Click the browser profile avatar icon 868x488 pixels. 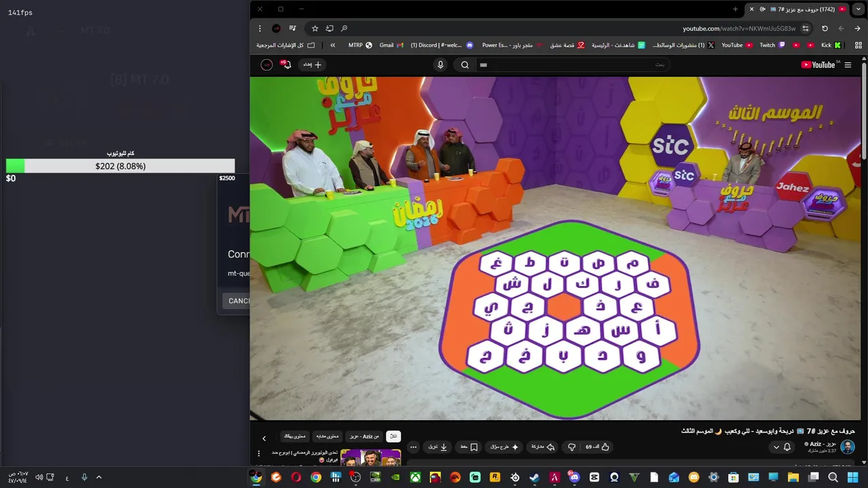point(276,28)
